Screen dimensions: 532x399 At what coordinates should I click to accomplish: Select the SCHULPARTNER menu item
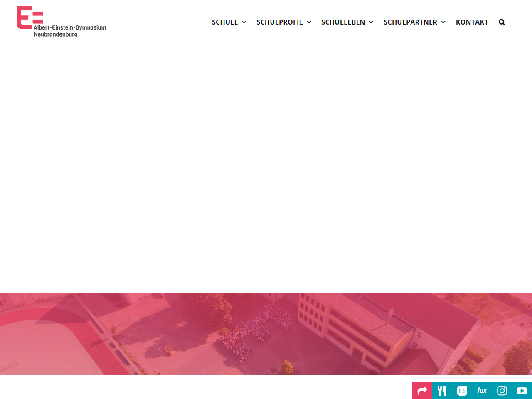(x=410, y=22)
